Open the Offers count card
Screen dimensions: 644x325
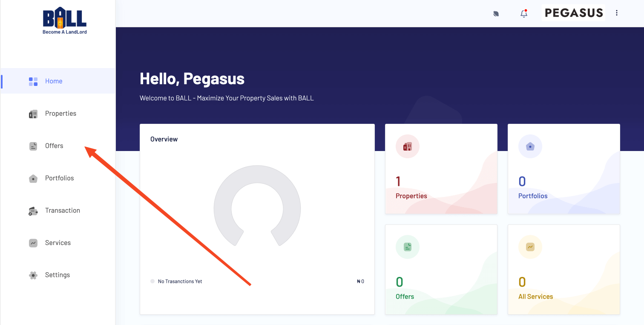point(441,269)
